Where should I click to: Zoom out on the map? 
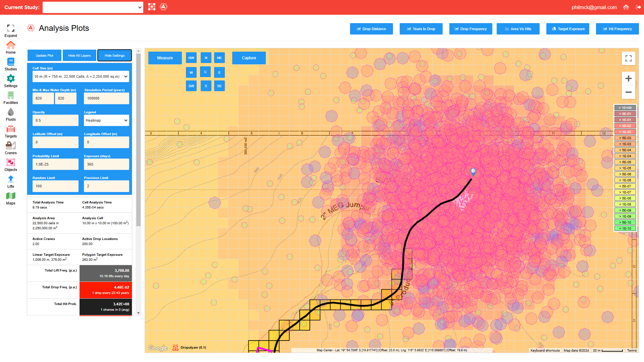[629, 92]
